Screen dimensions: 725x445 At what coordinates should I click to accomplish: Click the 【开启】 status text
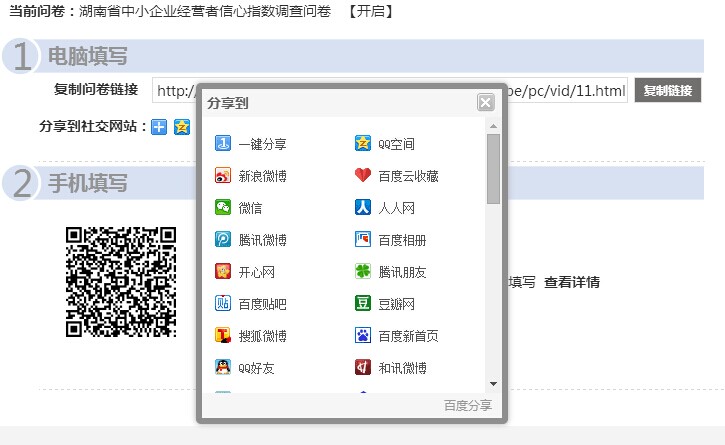coord(370,11)
